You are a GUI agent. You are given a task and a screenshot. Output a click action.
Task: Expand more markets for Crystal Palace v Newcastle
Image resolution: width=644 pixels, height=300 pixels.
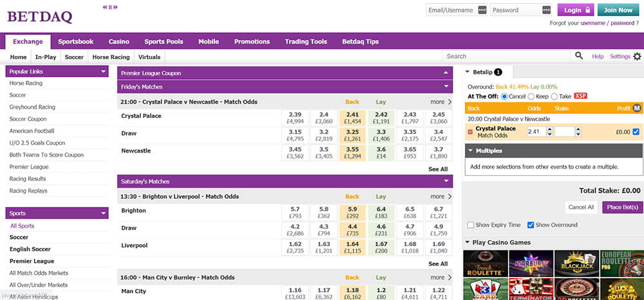[x=441, y=102]
